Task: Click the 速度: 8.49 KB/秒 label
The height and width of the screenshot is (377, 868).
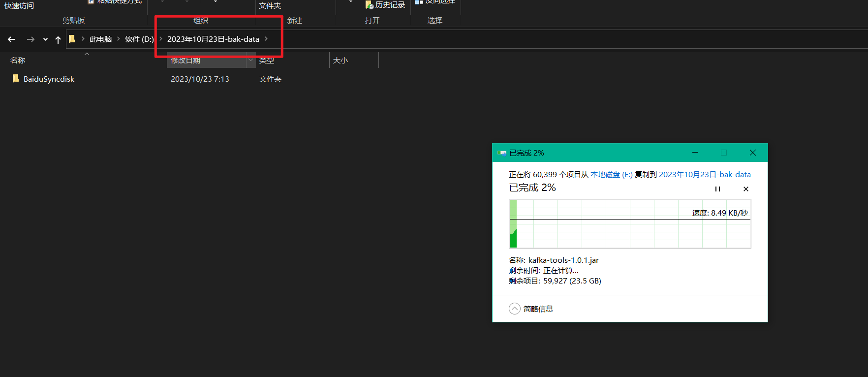Action: click(x=720, y=213)
